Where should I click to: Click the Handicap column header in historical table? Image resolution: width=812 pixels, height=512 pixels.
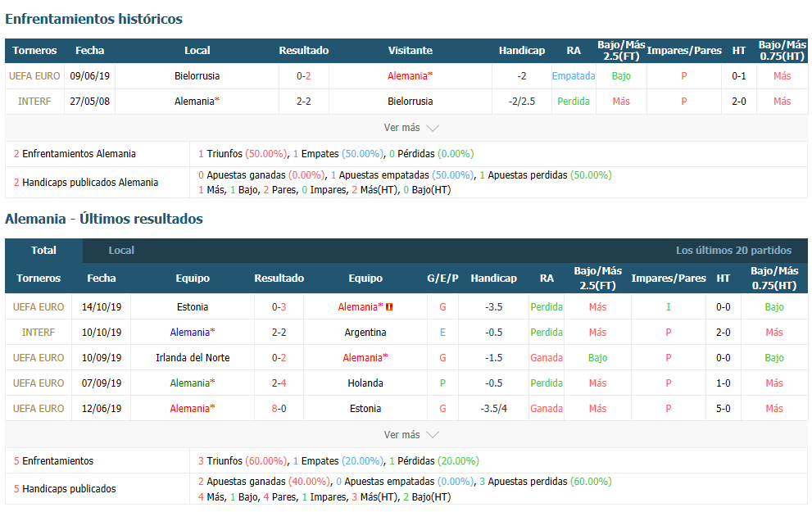[521, 51]
